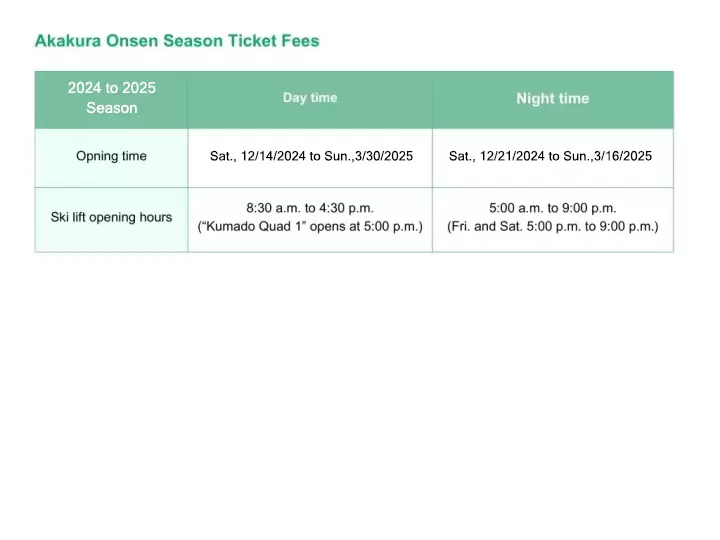Click the word Season in the header cell
The height and width of the screenshot is (540, 720).
point(111,108)
